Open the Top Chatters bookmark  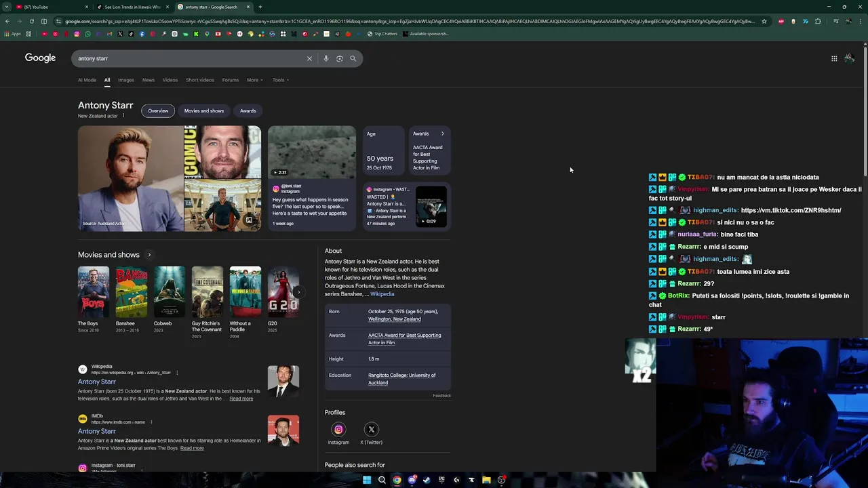pyautogui.click(x=382, y=34)
